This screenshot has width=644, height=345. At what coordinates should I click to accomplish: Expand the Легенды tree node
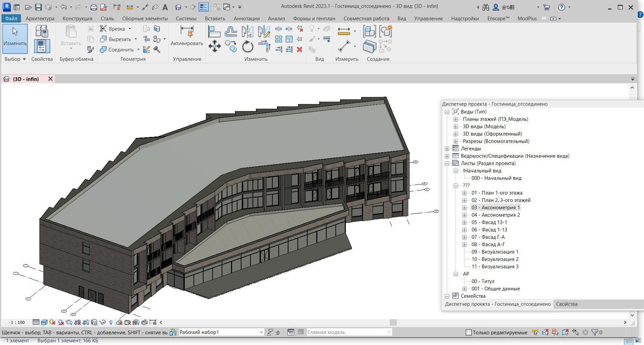coord(447,149)
